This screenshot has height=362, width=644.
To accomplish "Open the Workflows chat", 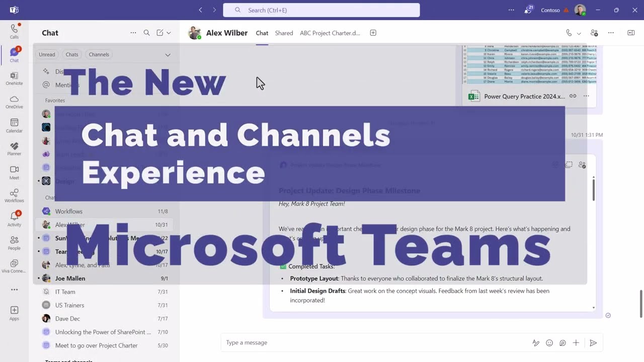I will coord(105,212).
